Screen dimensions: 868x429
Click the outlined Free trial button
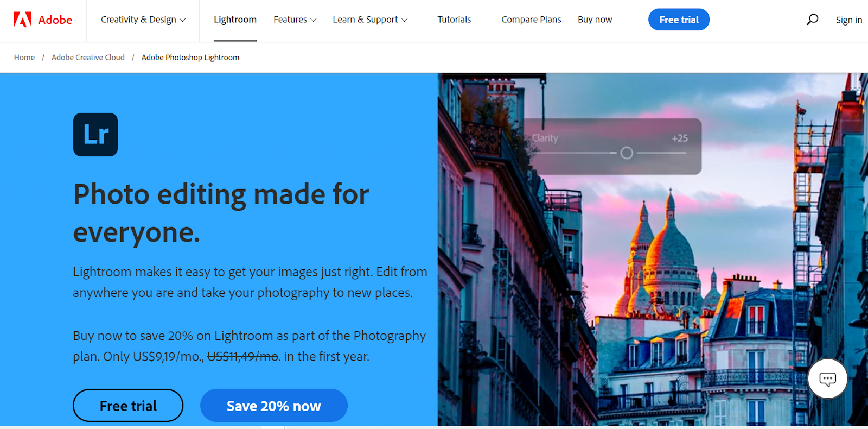pos(128,406)
